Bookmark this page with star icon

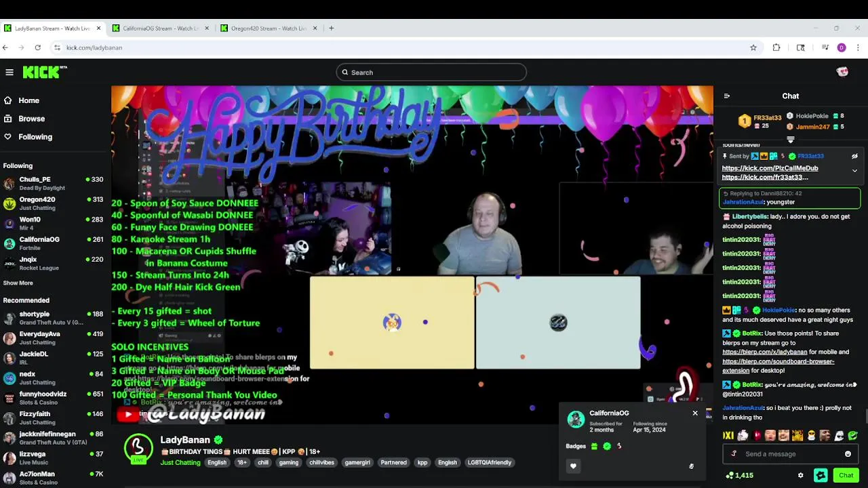pos(753,47)
